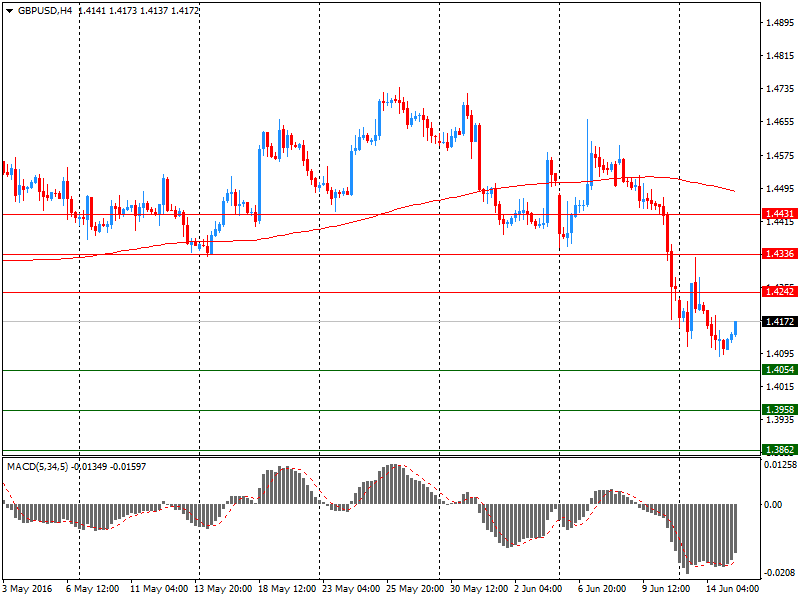Select the 1.4242 resistance level label
800x600 pixels.
(780, 292)
